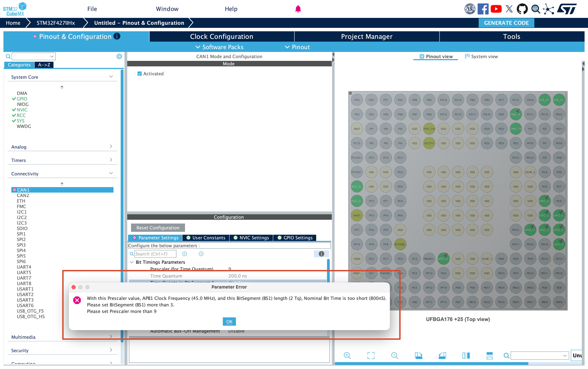588x369 pixels.
Task: Click the Untitled - Pinout & Configuration breadcrumb
Action: click(139, 23)
